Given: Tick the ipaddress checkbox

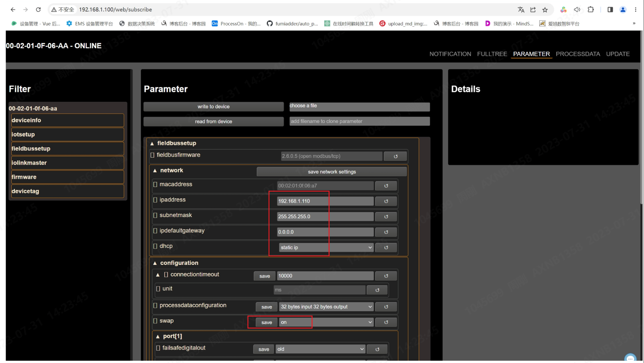Looking at the screenshot, I should tap(155, 200).
